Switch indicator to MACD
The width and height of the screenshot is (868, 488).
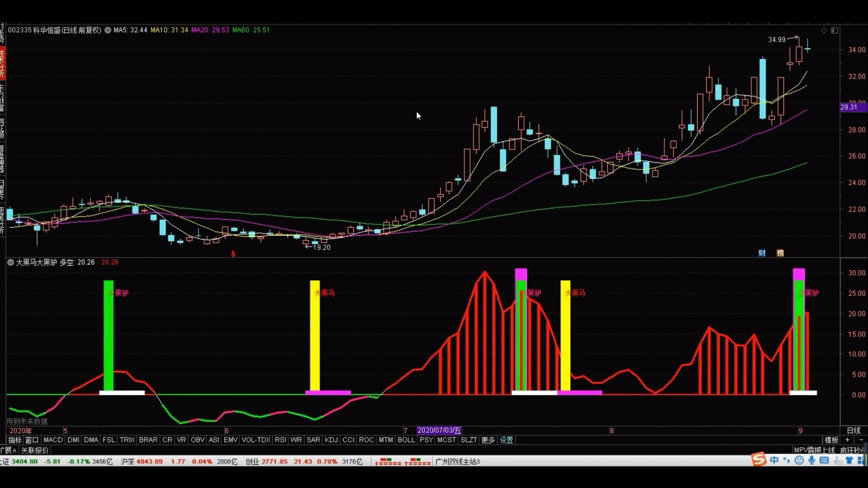pyautogui.click(x=53, y=440)
